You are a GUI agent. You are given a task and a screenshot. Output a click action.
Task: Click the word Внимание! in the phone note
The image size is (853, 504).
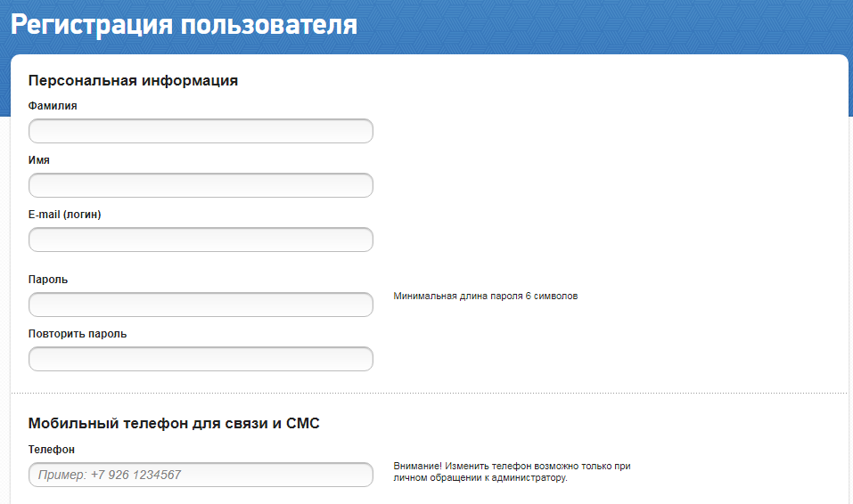click(x=417, y=466)
